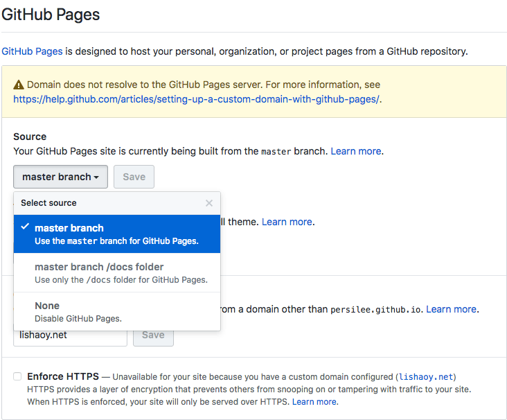
Task: Click the GitHub Pages section heading
Action: click(x=51, y=14)
